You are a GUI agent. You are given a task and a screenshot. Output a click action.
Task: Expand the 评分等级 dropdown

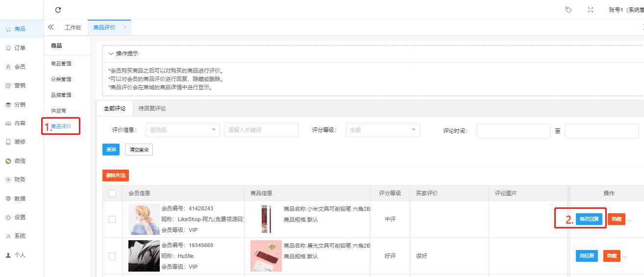[x=382, y=130]
